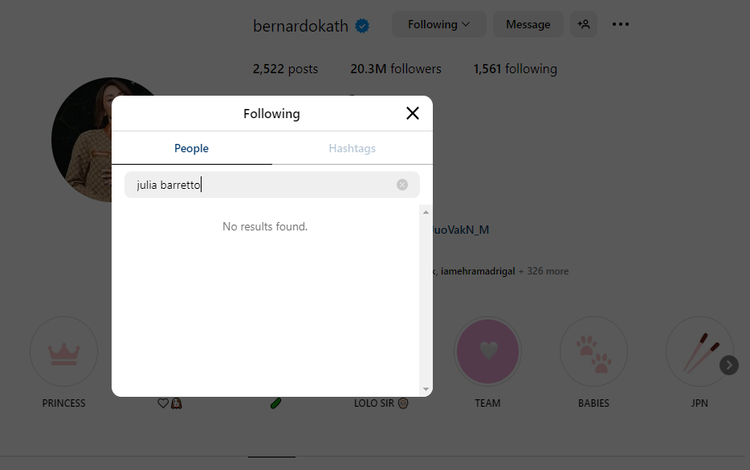The image size is (750, 470).
Task: Switch to the People tab
Action: (191, 148)
